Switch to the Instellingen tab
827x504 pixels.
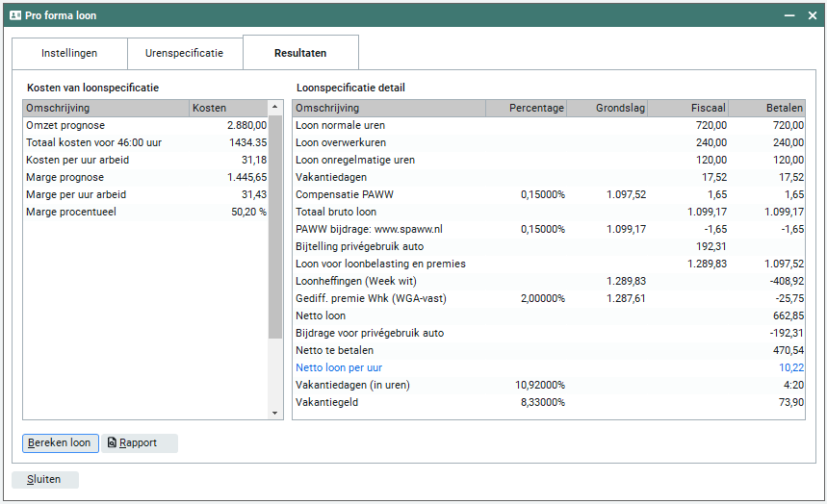click(69, 53)
